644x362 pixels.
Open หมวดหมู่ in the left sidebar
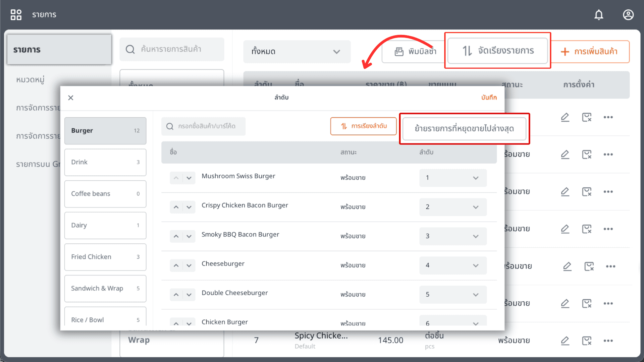click(x=30, y=80)
